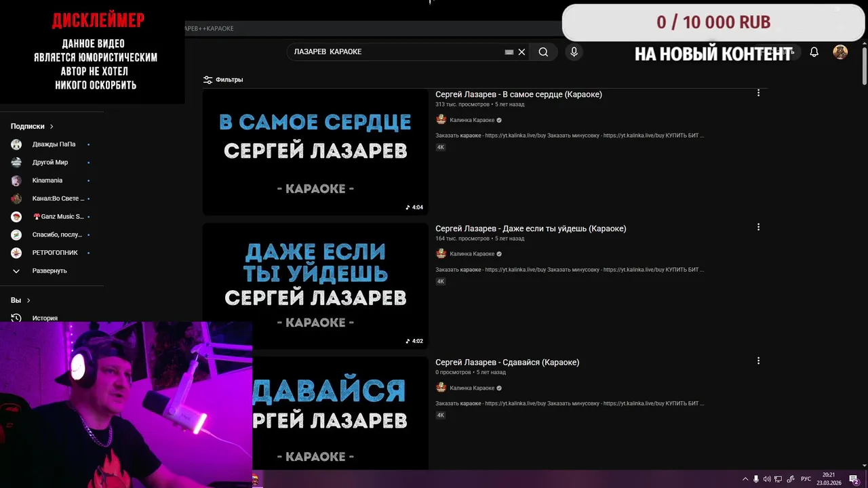Open options for 'Даже если ты уйдешь' video
This screenshot has height=488, width=868.
click(x=758, y=227)
